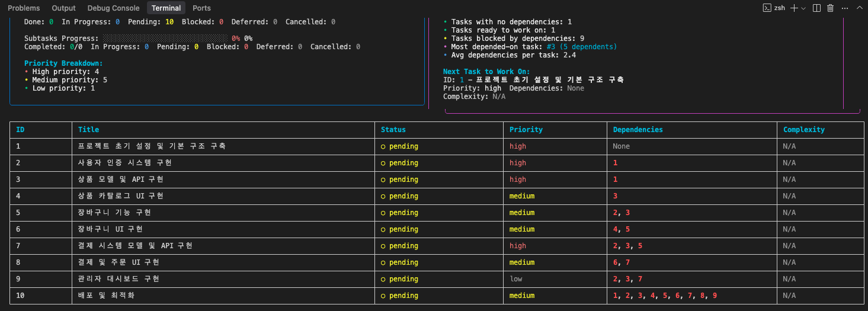This screenshot has width=868, height=311.
Task: Click the ID column header
Action: [20, 129]
